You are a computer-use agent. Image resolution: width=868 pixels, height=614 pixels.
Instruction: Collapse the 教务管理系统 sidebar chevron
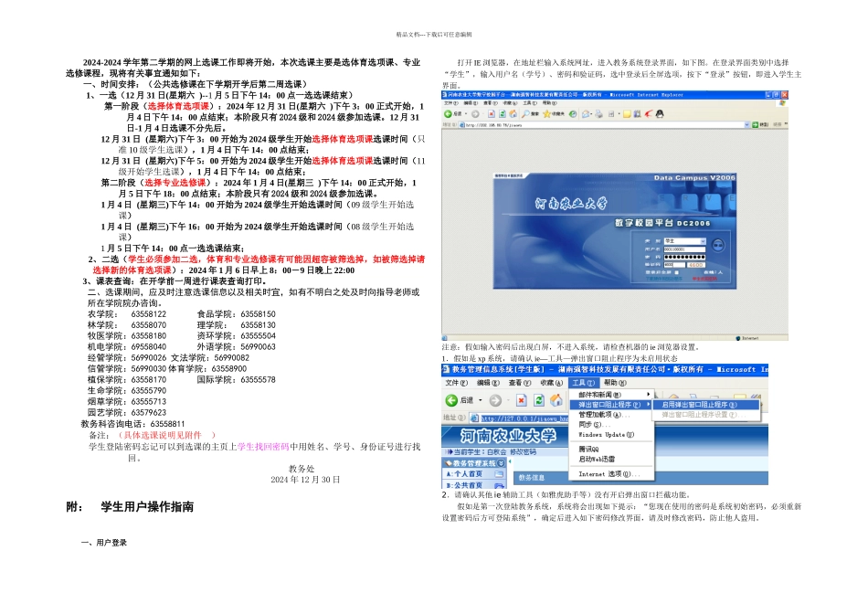[x=501, y=463]
